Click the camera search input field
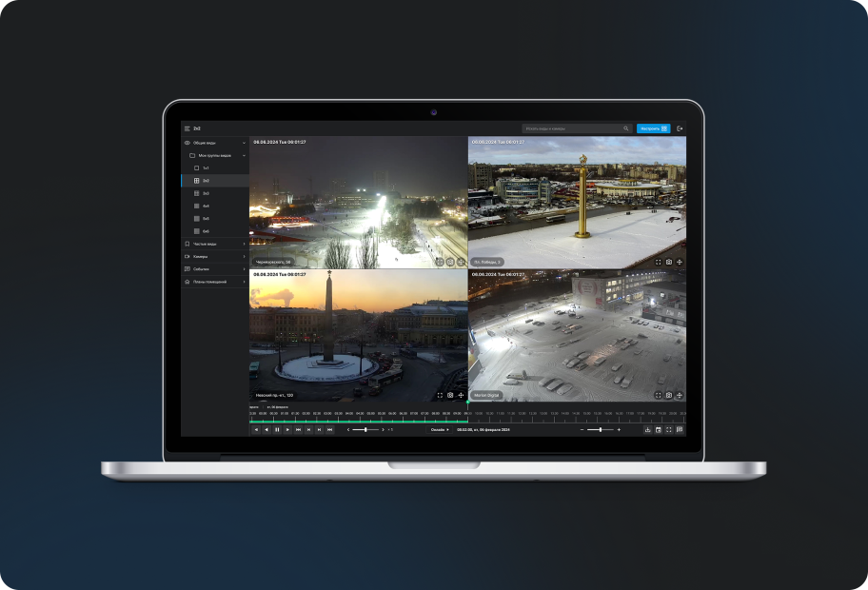This screenshot has height=590, width=868. (x=571, y=128)
